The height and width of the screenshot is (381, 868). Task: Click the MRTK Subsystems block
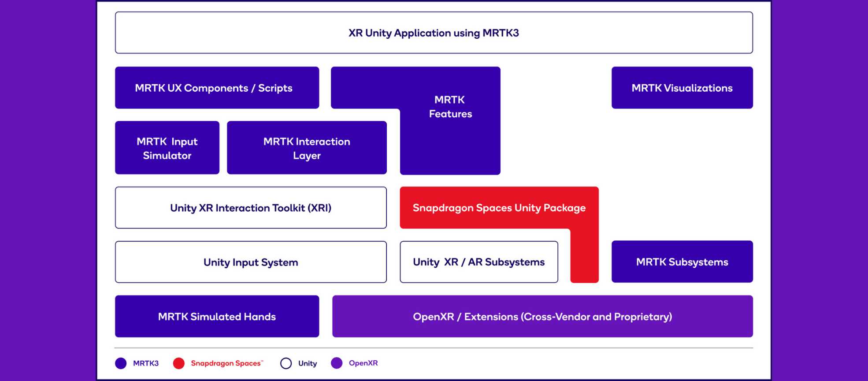pos(682,261)
